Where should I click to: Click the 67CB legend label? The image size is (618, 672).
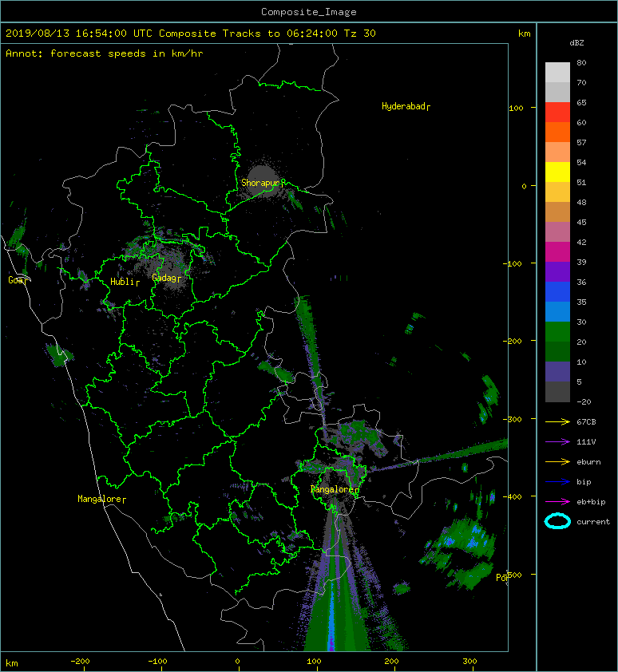coord(586,421)
